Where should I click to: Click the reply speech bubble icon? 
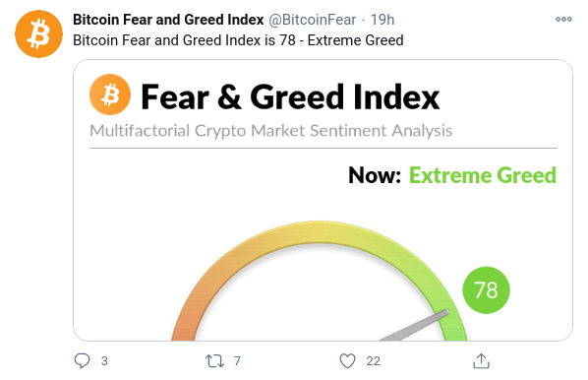pyautogui.click(x=82, y=361)
